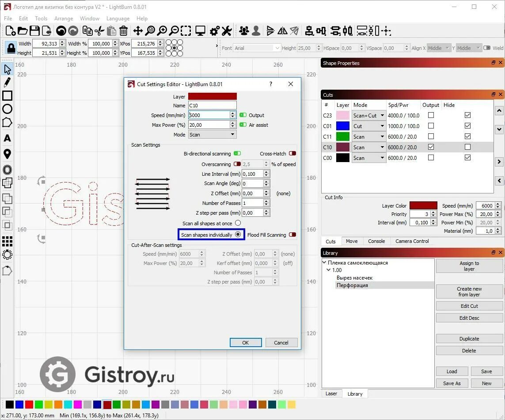This screenshot has height=420, width=505.
Task: Click the Cut scissors icon
Action: pyautogui.click(x=99, y=31)
